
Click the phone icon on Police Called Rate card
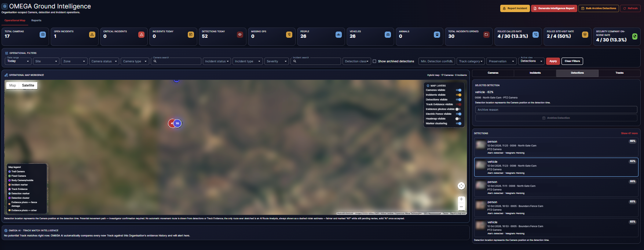coord(536,34)
